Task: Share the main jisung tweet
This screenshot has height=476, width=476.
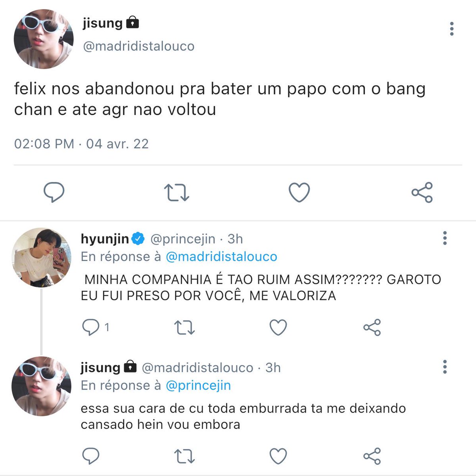Action: (422, 192)
